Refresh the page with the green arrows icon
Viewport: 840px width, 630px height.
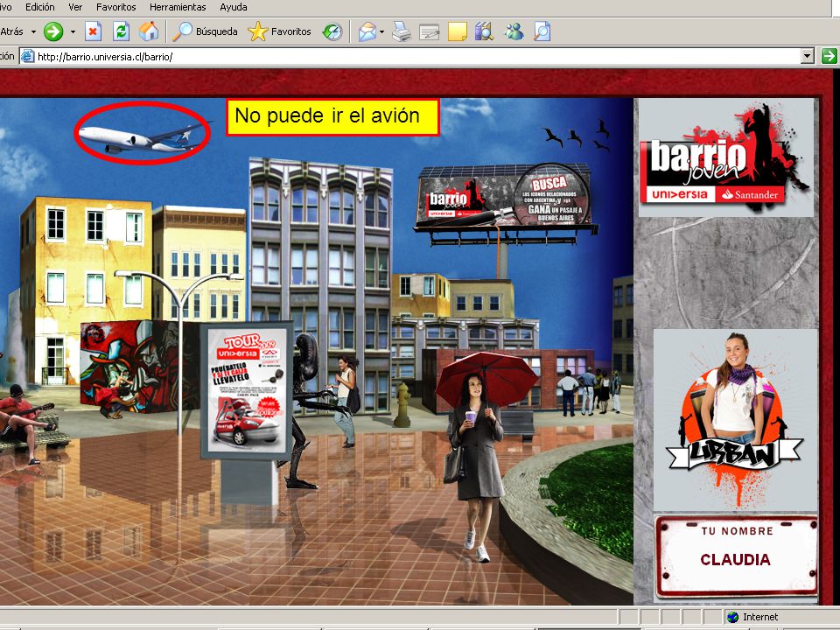121,31
